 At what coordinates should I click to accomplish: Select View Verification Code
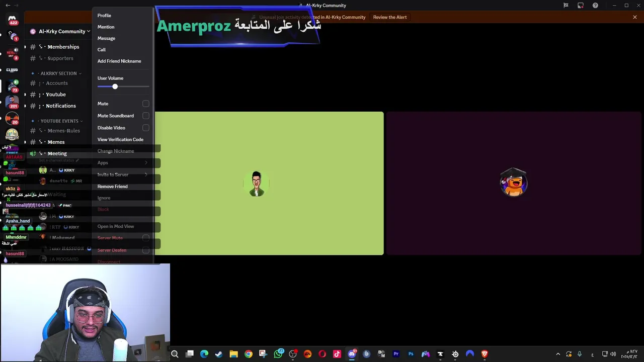coord(120,140)
